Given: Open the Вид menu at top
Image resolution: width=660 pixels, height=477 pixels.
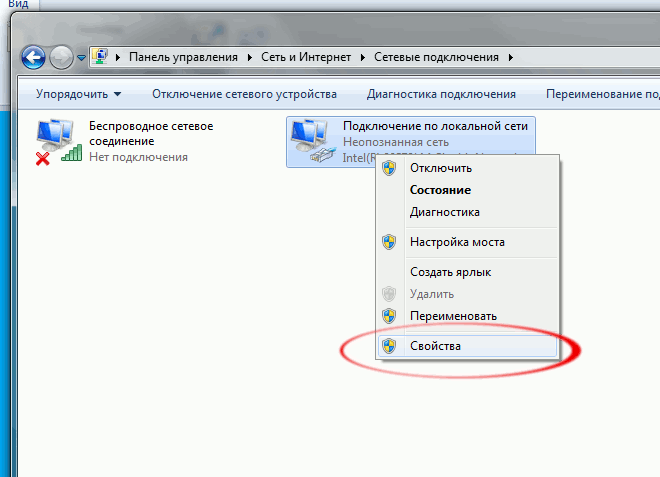Looking at the screenshot, I should (18, 4).
